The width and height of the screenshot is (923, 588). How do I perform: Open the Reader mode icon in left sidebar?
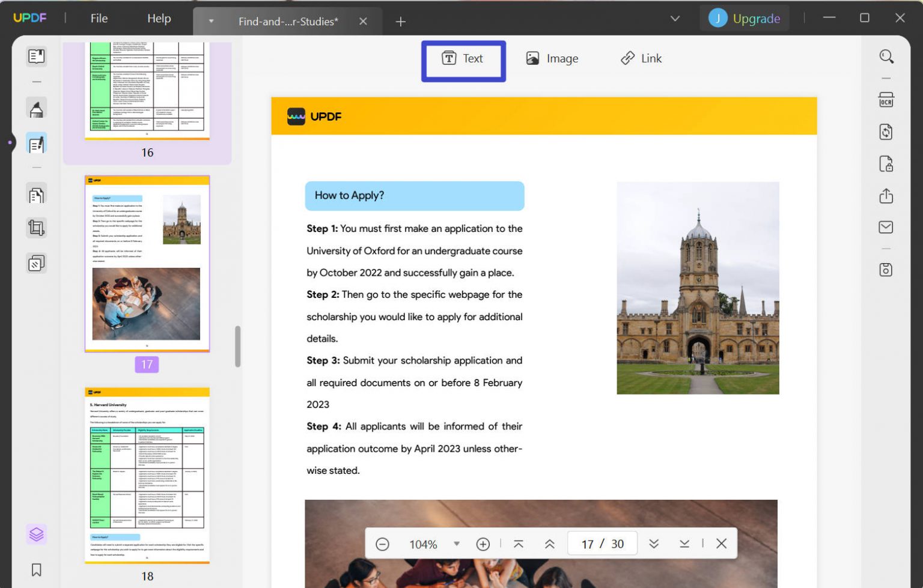coord(36,56)
